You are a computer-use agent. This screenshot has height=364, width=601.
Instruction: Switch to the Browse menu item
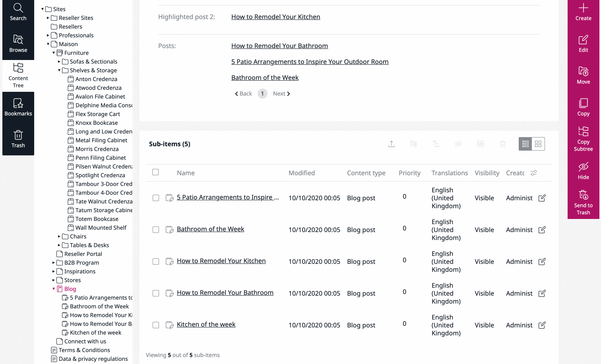[18, 44]
